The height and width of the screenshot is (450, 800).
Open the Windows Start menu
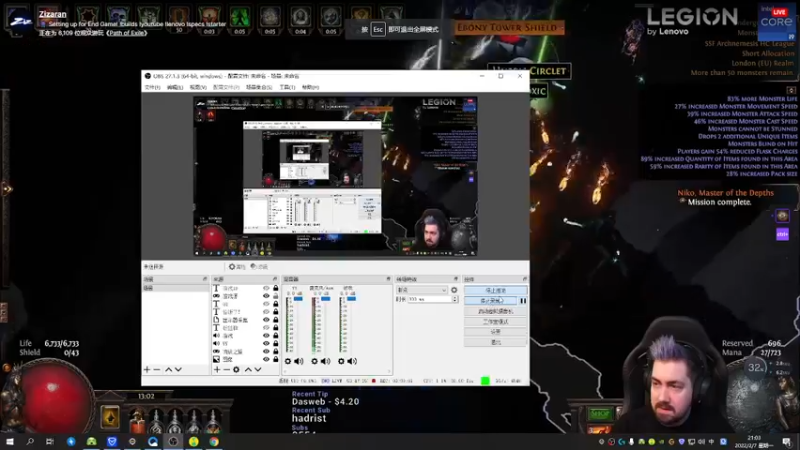point(10,442)
